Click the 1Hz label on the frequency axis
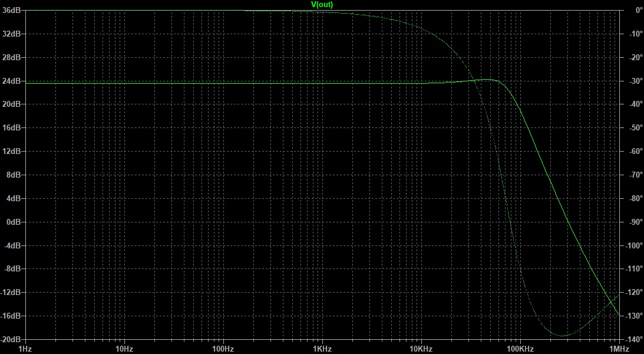The height and width of the screenshot is (354, 644). coord(25,348)
